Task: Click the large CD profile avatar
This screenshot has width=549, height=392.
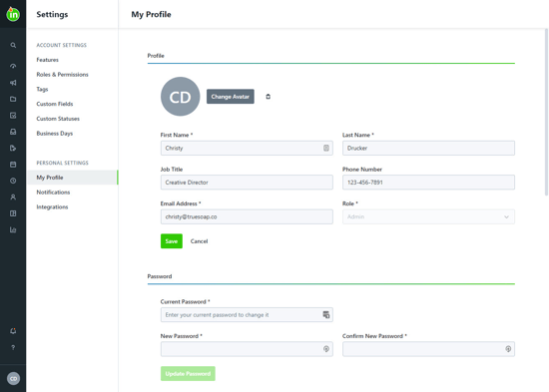Action: coord(180,97)
